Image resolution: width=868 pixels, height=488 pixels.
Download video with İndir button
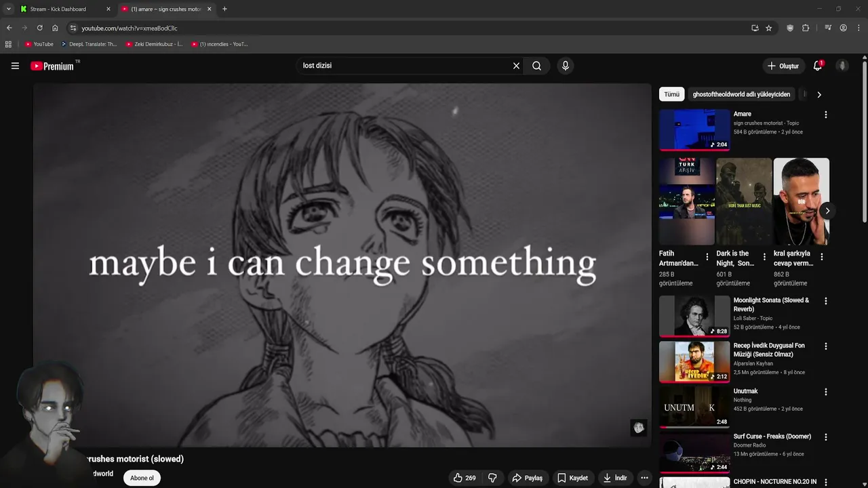coord(615,478)
